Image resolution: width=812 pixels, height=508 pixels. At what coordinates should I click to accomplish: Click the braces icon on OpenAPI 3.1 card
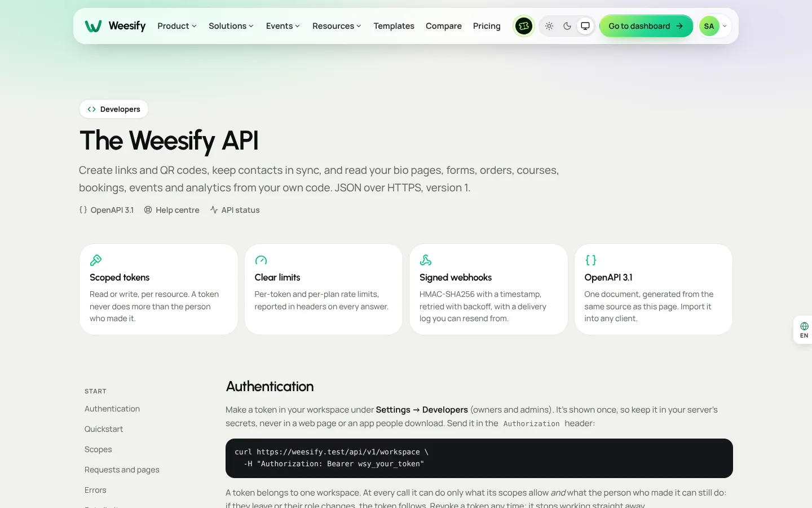coord(590,260)
